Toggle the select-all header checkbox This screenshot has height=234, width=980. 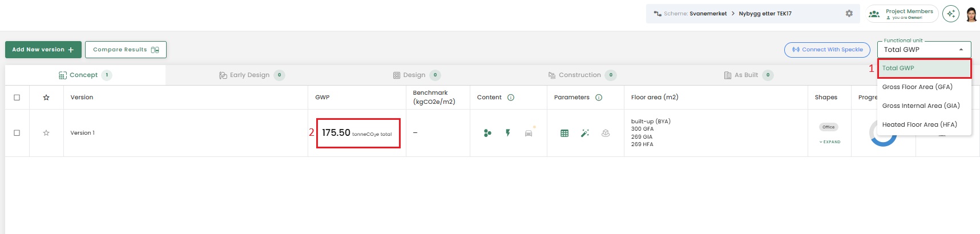tap(17, 98)
